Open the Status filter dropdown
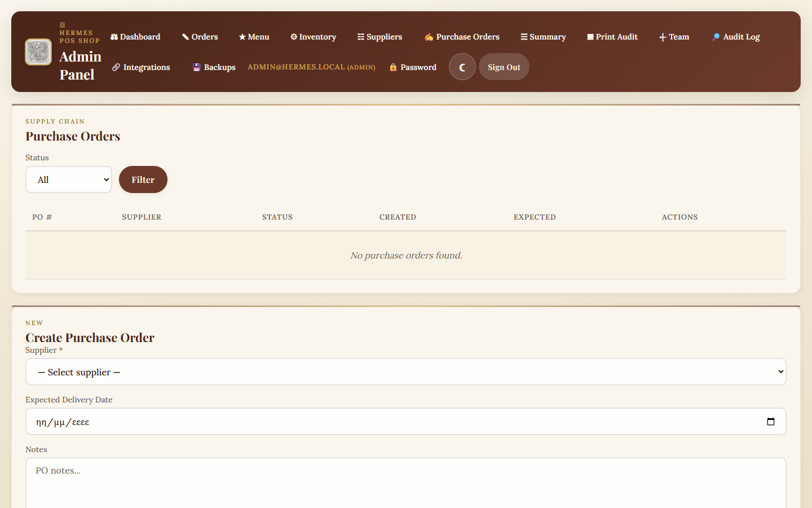The image size is (812, 508). (69, 179)
